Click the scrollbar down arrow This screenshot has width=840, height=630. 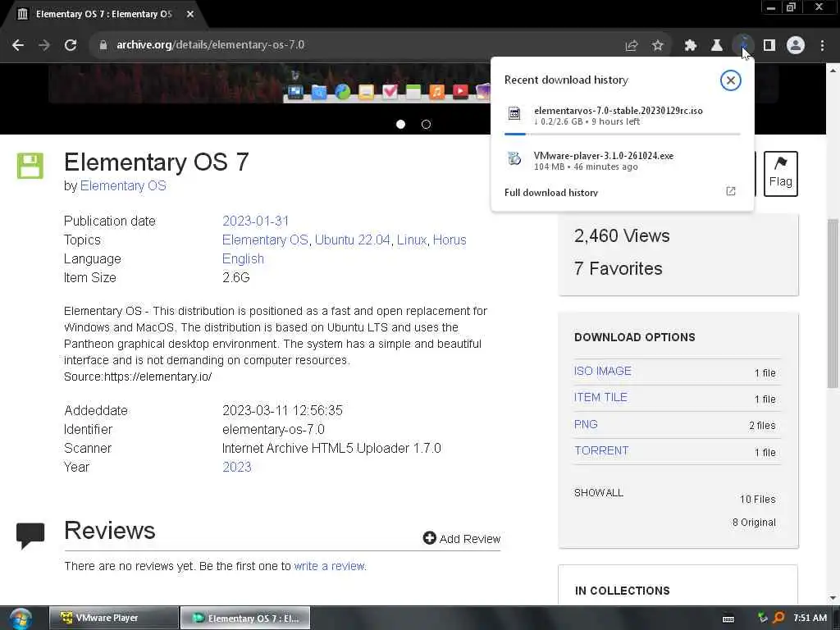(x=833, y=598)
